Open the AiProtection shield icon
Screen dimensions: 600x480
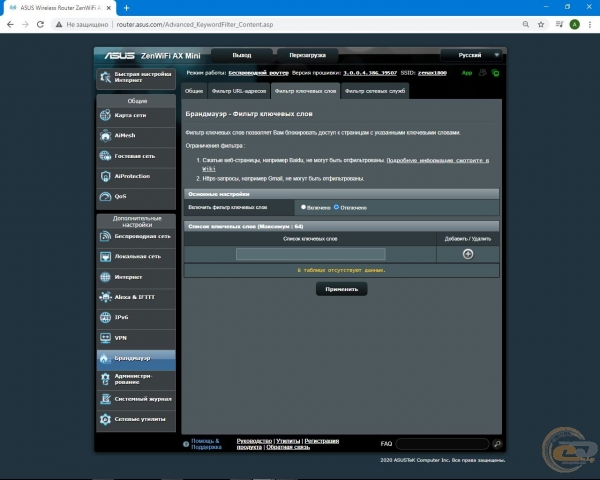coord(105,176)
